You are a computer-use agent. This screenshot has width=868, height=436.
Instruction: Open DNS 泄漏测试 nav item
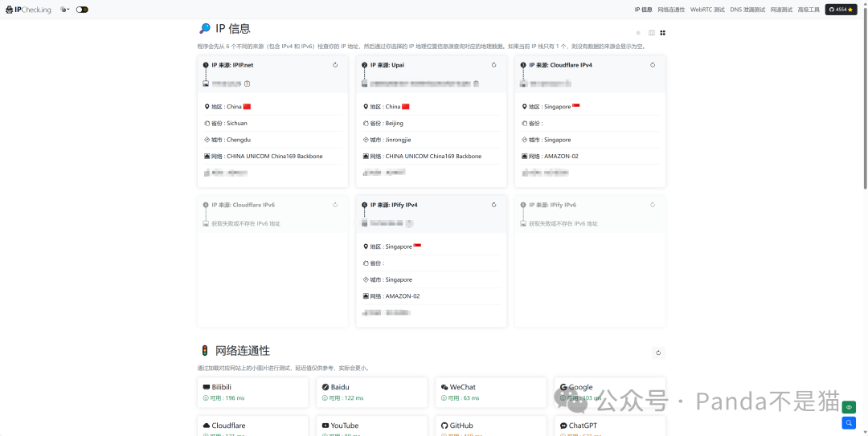tap(747, 10)
